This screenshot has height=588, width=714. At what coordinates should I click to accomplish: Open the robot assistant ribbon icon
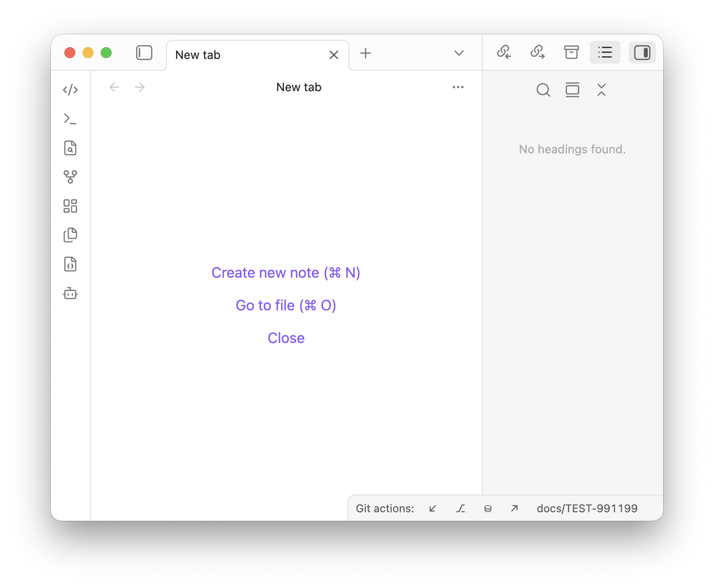[x=70, y=293]
